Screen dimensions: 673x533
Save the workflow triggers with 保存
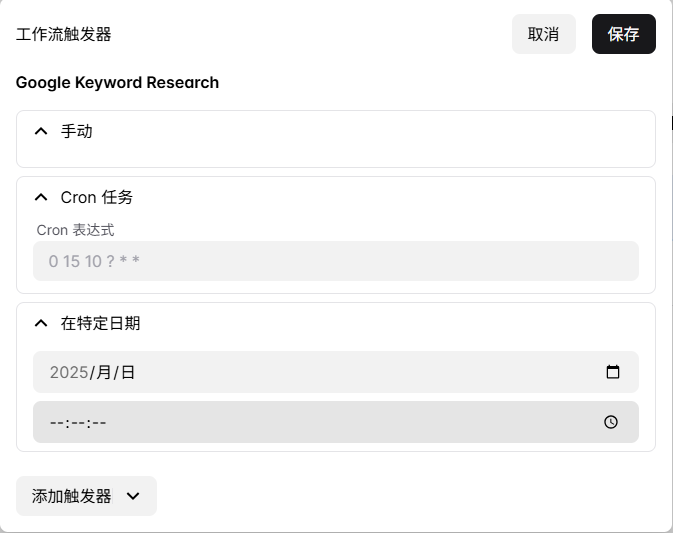coord(623,34)
